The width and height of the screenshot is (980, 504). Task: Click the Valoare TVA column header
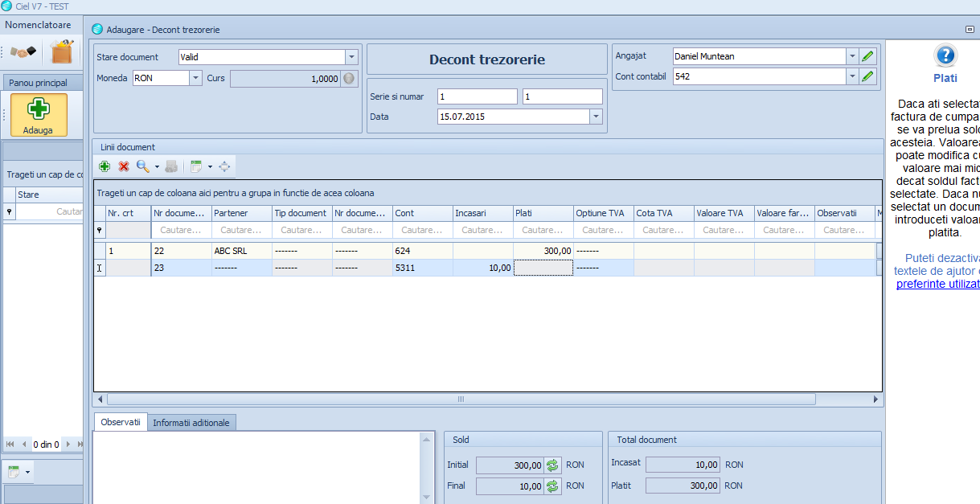(x=724, y=213)
